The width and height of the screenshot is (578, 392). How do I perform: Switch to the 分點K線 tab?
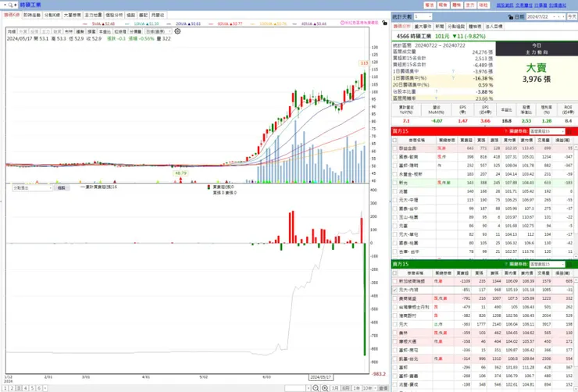tap(52, 15)
